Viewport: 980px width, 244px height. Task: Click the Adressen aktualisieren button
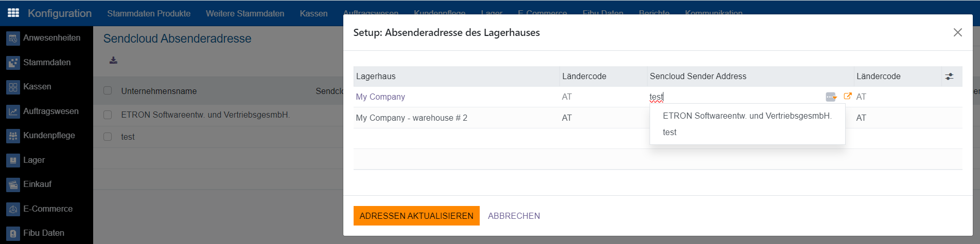[x=416, y=216]
